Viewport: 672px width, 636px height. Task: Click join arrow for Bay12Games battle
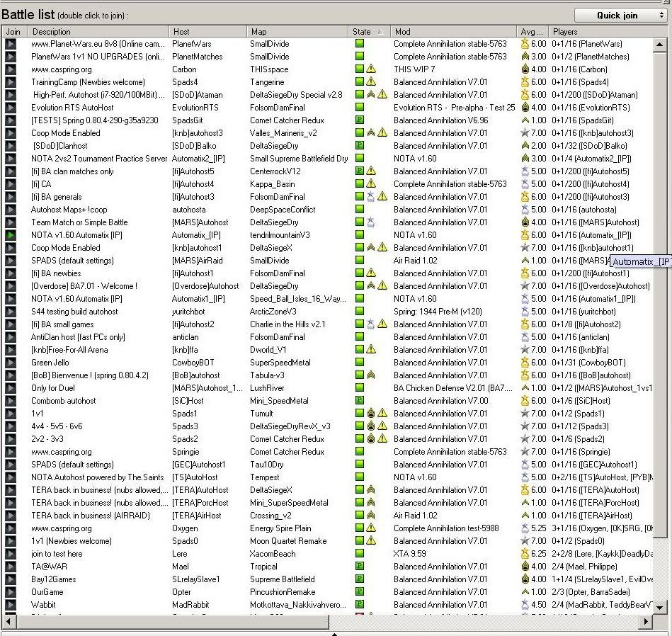[11, 579]
